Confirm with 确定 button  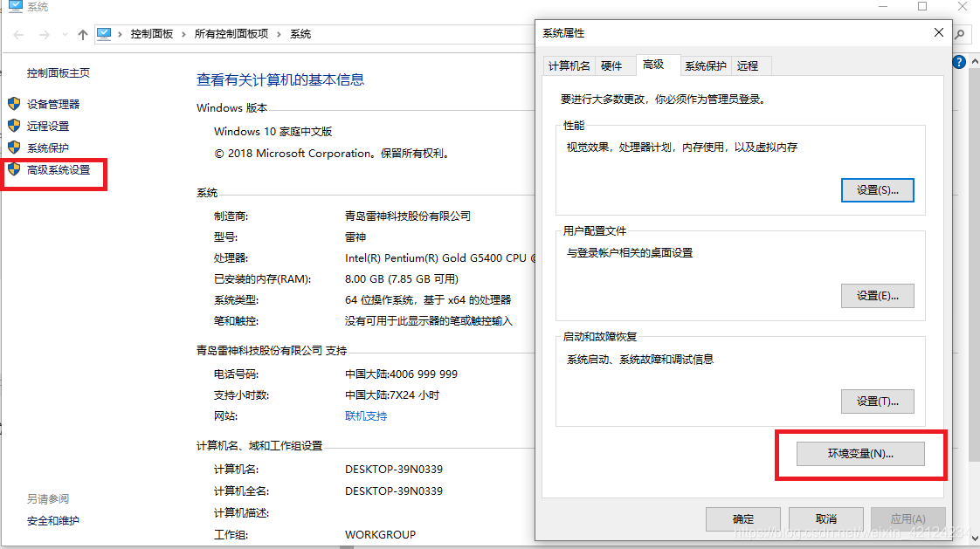click(x=743, y=519)
